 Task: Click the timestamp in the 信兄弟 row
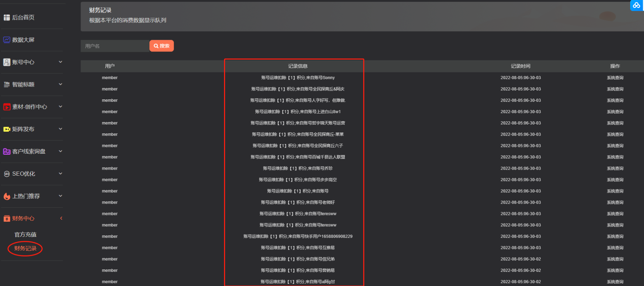(x=520, y=259)
